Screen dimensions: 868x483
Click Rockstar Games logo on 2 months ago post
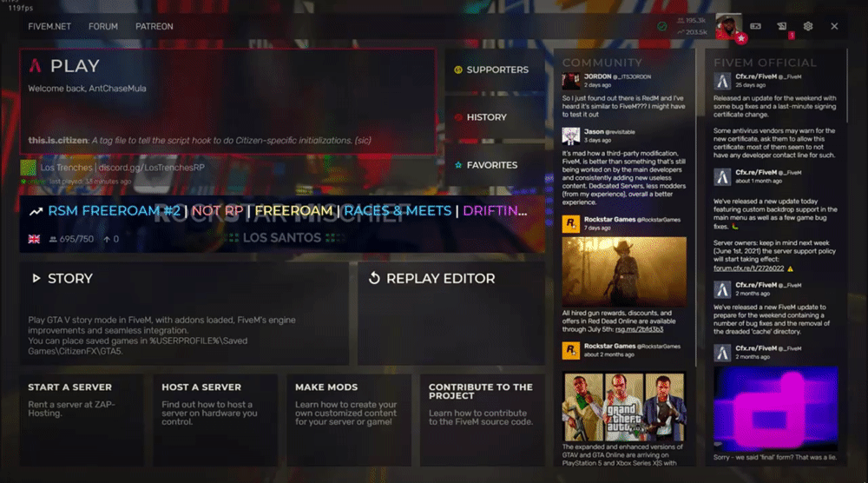(x=571, y=350)
